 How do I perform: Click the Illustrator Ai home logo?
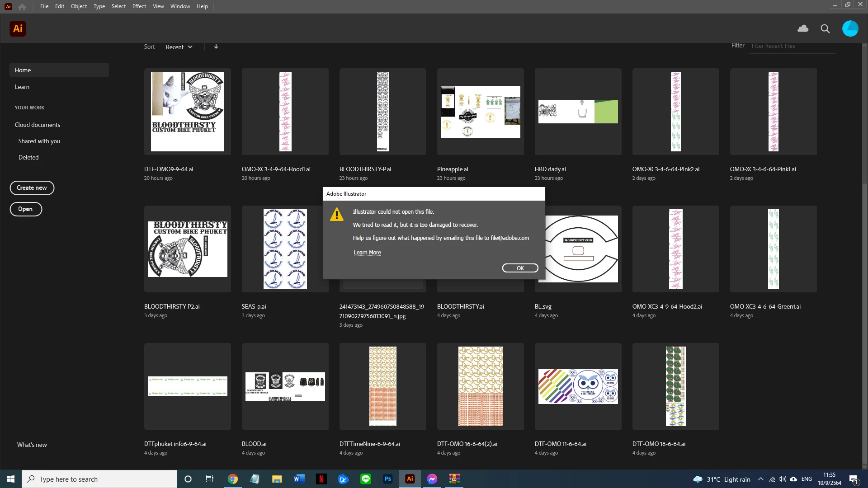18,28
